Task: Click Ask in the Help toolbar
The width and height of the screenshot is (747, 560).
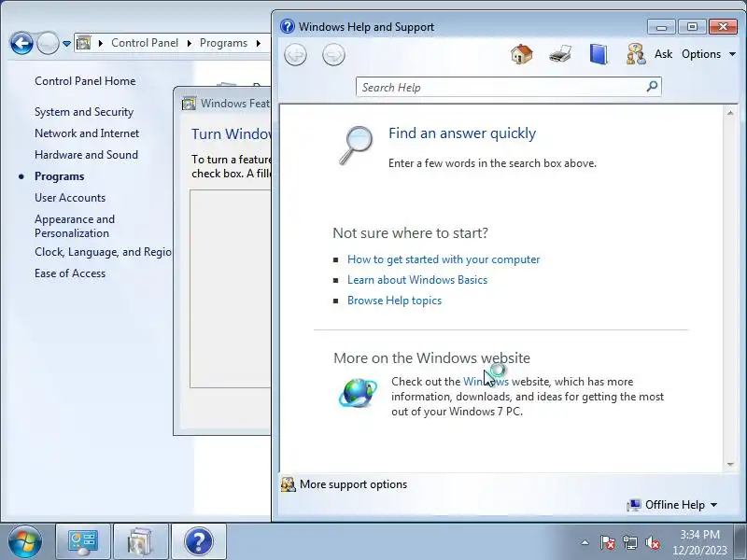Action: click(x=663, y=54)
